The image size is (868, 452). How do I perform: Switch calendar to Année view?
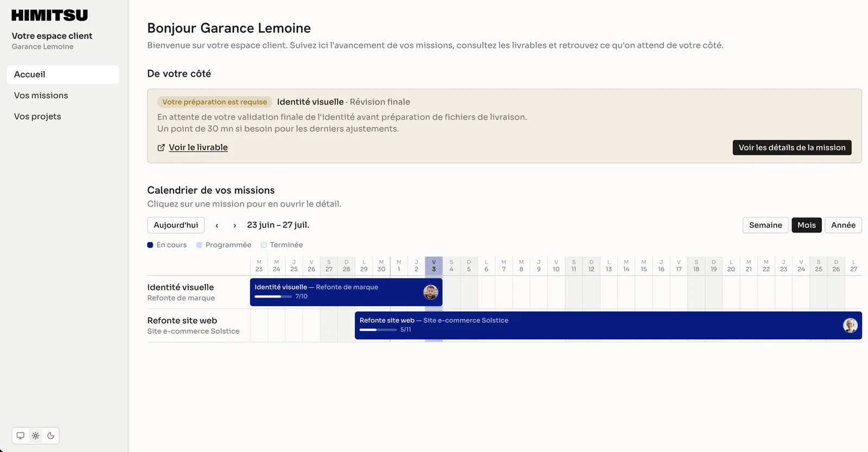tap(843, 225)
